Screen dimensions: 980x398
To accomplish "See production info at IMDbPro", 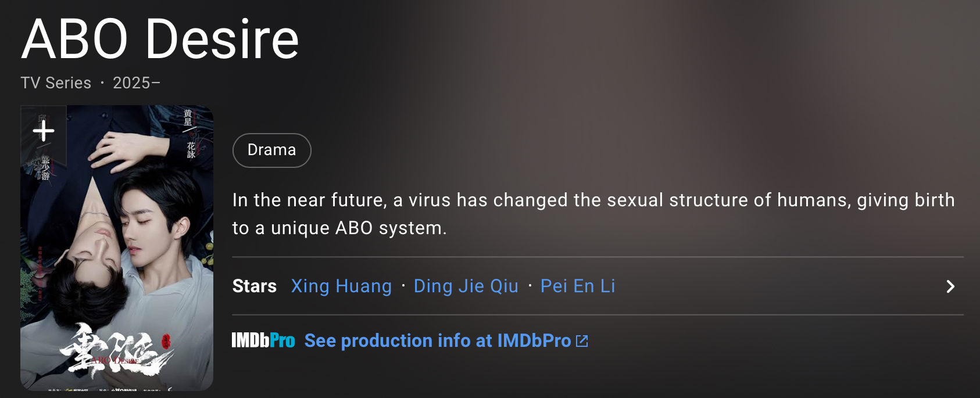I will tap(438, 340).
